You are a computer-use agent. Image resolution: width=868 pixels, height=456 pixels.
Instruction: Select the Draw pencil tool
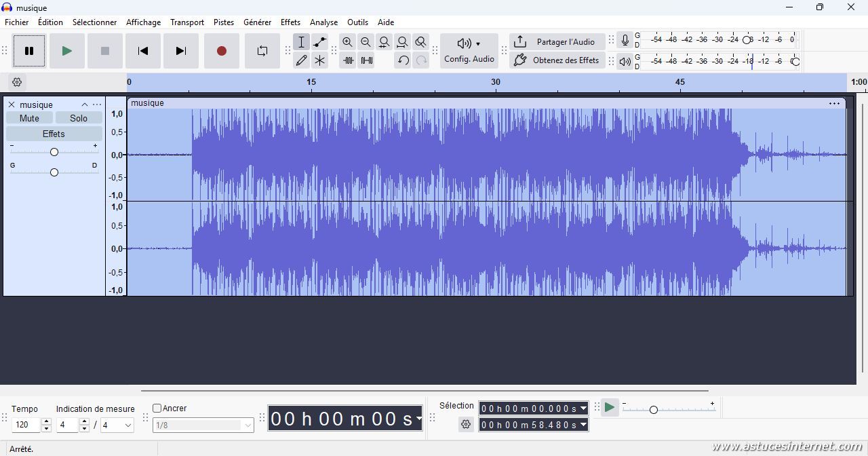pos(301,60)
